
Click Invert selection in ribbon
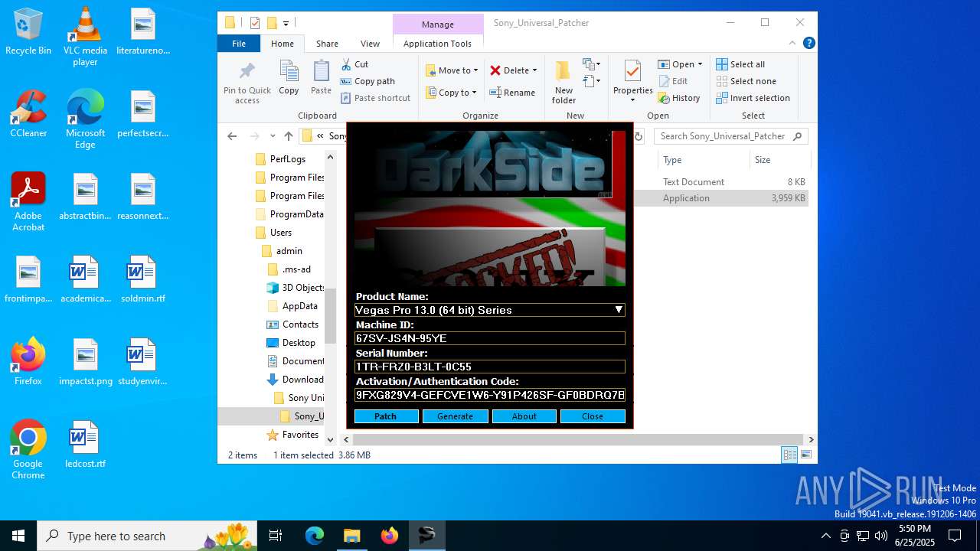pyautogui.click(x=753, y=98)
